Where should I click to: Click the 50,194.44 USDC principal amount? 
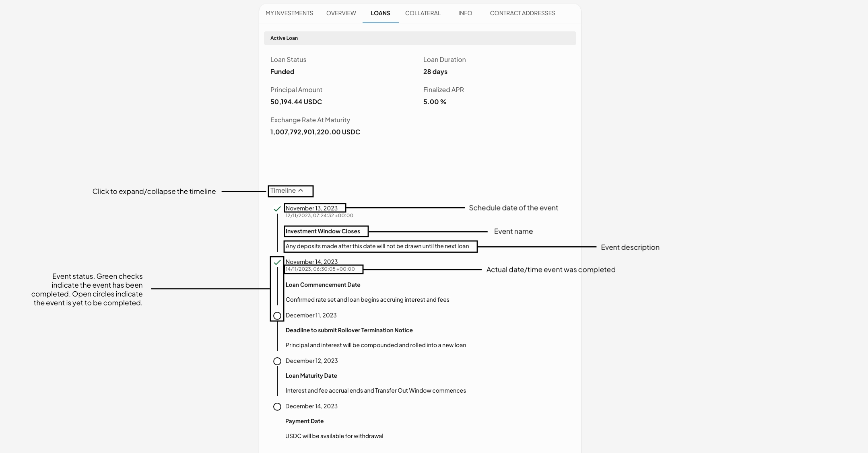(x=296, y=102)
